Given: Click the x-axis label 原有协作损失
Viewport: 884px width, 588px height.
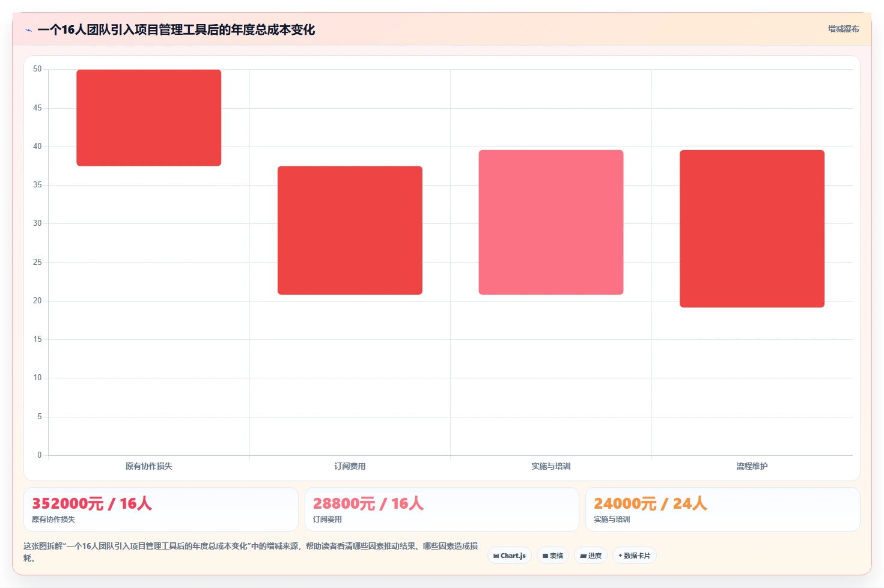Looking at the screenshot, I should click(149, 466).
